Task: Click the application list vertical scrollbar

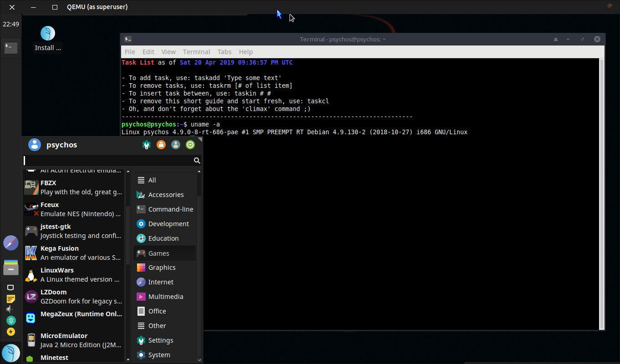Action: point(128,235)
